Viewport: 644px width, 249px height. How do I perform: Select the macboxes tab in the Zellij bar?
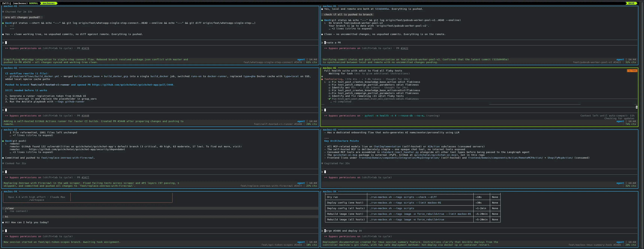49,3
